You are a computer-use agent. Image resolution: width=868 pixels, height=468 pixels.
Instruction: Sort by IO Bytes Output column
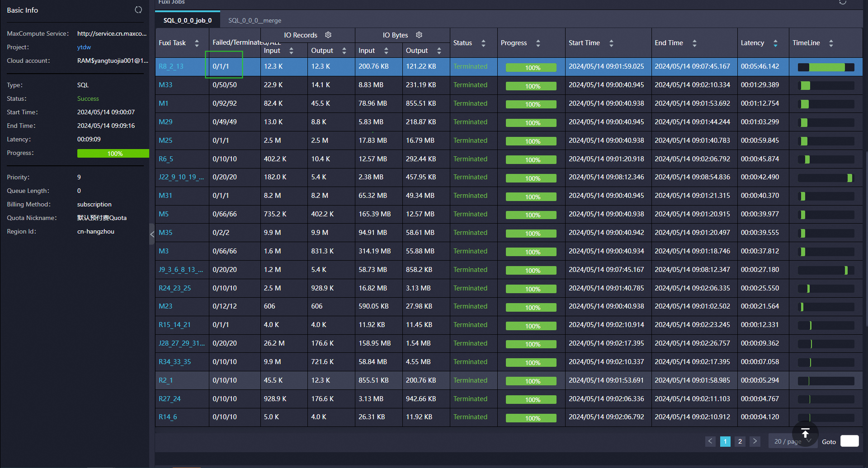439,51
